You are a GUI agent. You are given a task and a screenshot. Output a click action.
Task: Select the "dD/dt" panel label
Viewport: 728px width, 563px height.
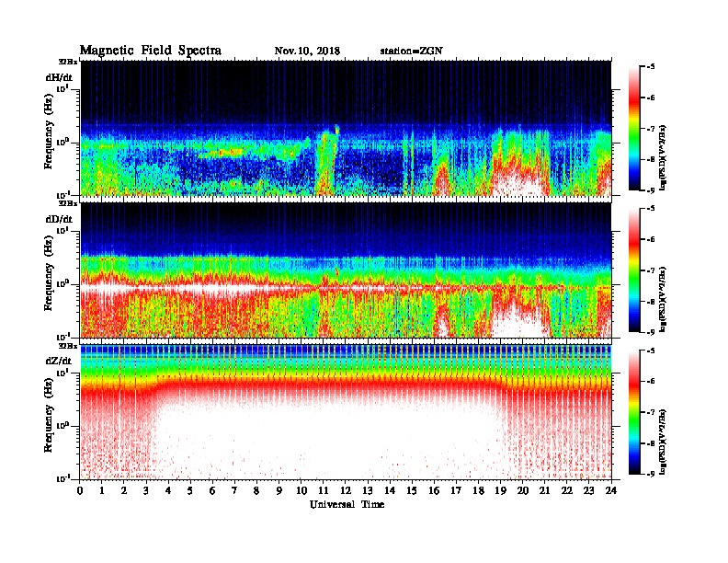59,219
